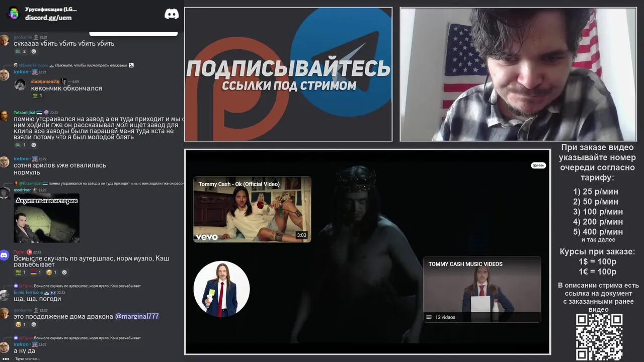The height and width of the screenshot is (362, 644).
Task: Open kekon avatar beside 'сотня зрилов' message
Action: (5, 162)
